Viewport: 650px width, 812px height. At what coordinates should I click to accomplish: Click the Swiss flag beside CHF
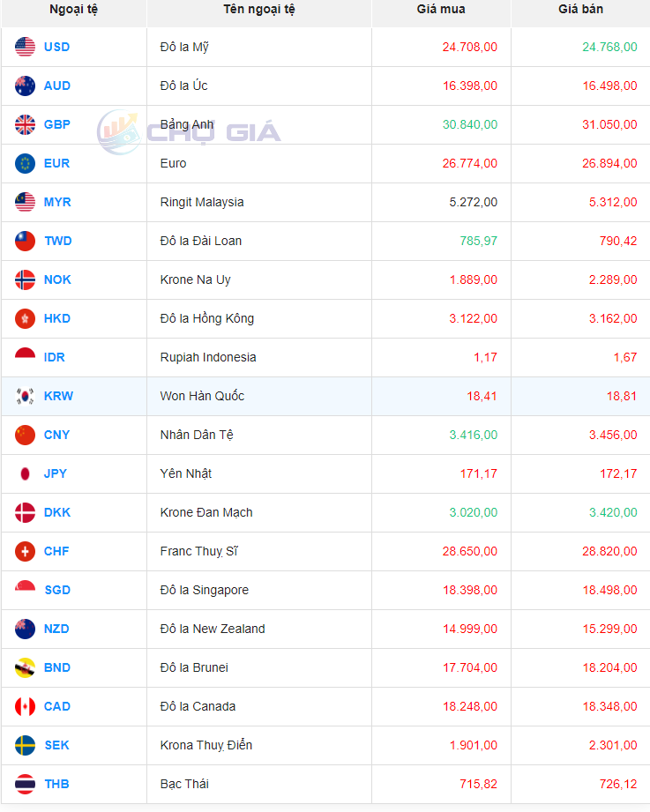tap(25, 551)
